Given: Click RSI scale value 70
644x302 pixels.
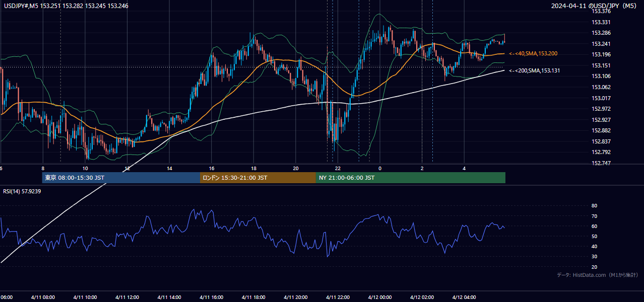Looking at the screenshot, I should [594, 216].
